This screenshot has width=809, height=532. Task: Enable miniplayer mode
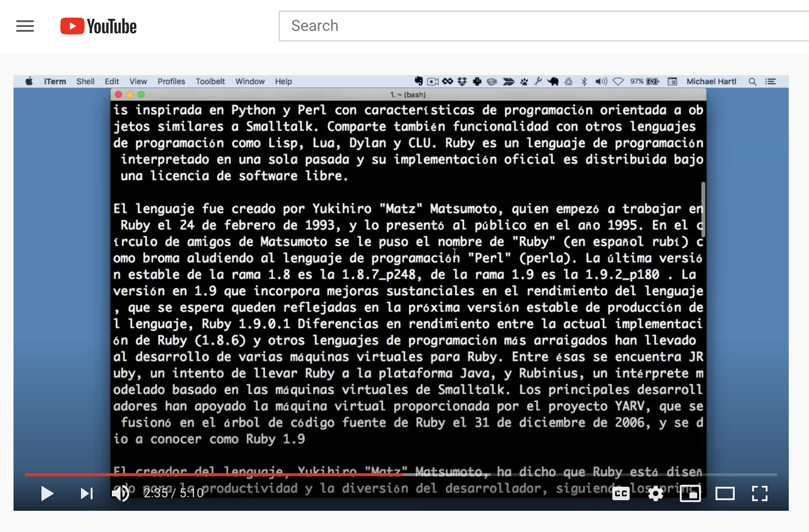(x=690, y=493)
